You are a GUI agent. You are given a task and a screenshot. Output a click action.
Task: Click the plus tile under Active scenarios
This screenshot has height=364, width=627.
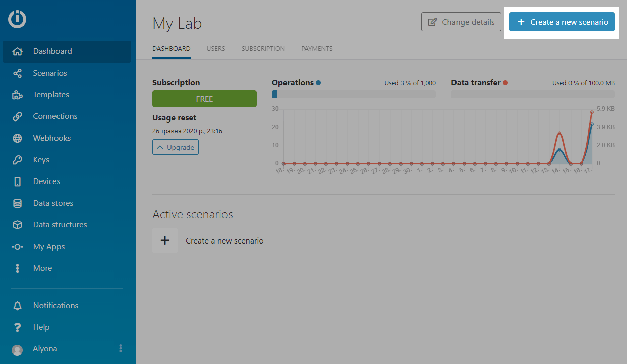point(165,240)
